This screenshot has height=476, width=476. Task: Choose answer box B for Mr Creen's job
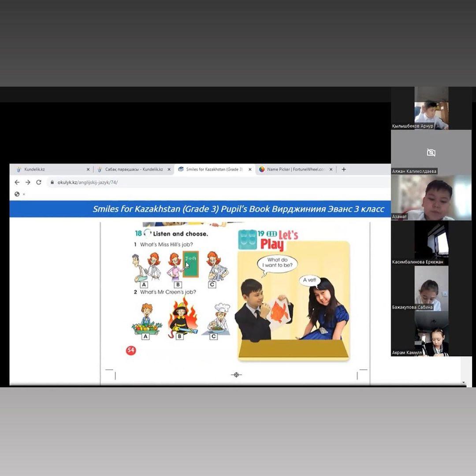[x=179, y=336]
